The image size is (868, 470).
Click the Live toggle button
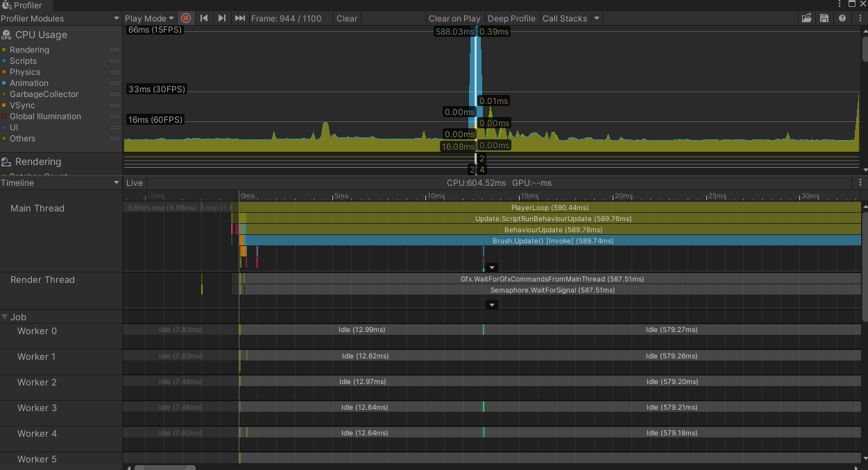tap(135, 183)
